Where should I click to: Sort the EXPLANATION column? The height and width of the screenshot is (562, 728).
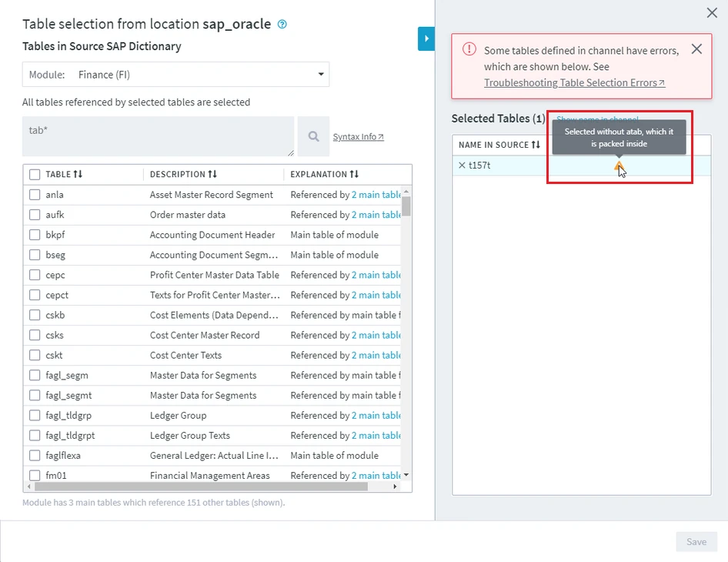pos(354,175)
